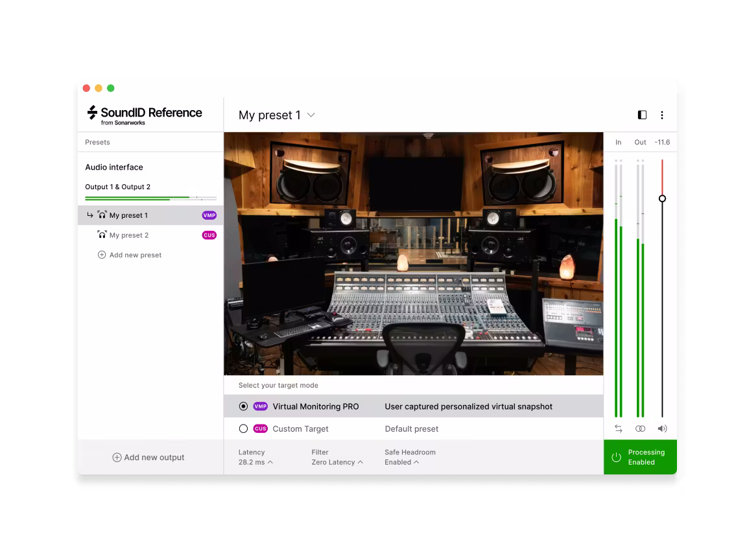Click the speaker mute icon below meters

(x=663, y=428)
